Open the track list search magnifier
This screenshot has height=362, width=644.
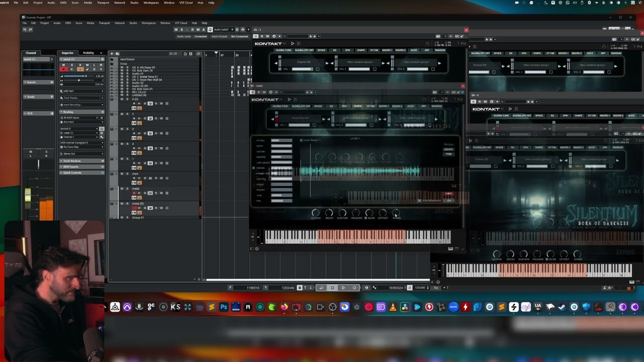[x=198, y=54]
